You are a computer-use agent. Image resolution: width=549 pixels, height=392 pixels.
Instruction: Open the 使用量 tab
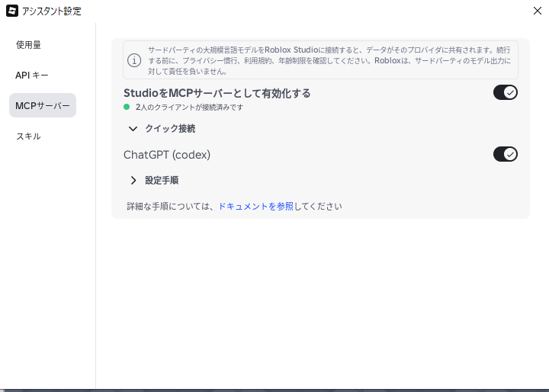tap(28, 45)
